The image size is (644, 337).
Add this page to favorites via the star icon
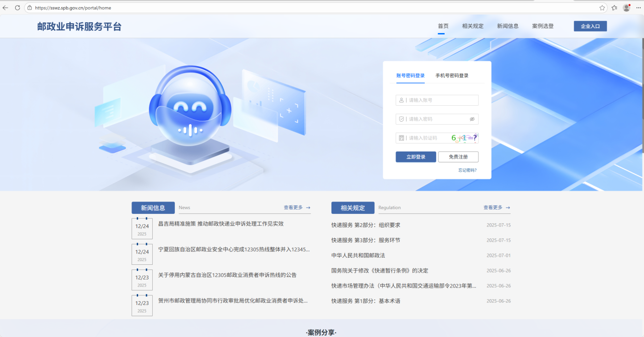602,8
